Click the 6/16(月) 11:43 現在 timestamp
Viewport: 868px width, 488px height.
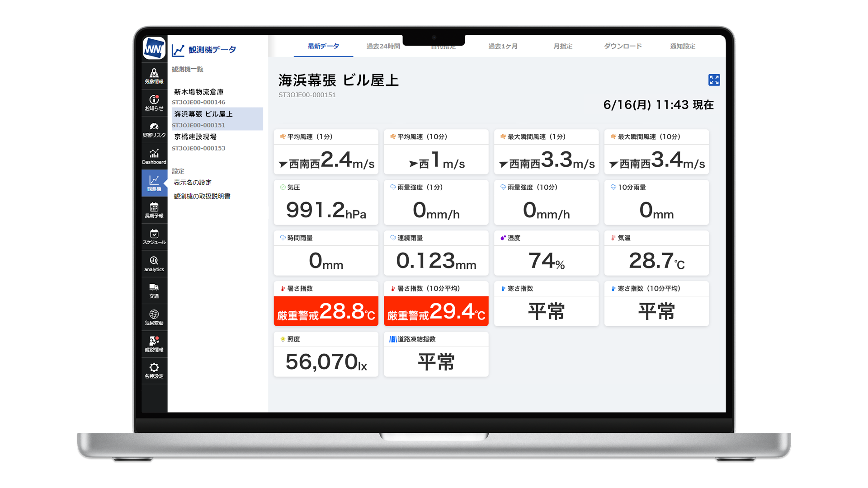pyautogui.click(x=658, y=105)
